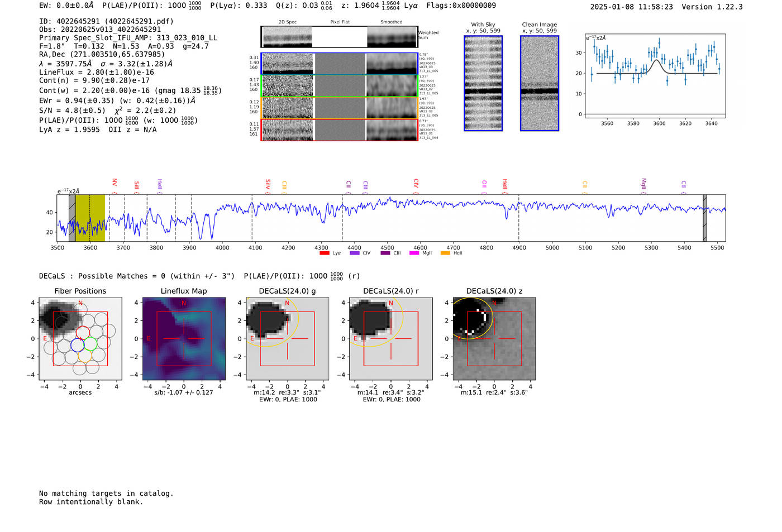Click the NV emission line marker
The height and width of the screenshot is (532, 782).
coord(115,183)
